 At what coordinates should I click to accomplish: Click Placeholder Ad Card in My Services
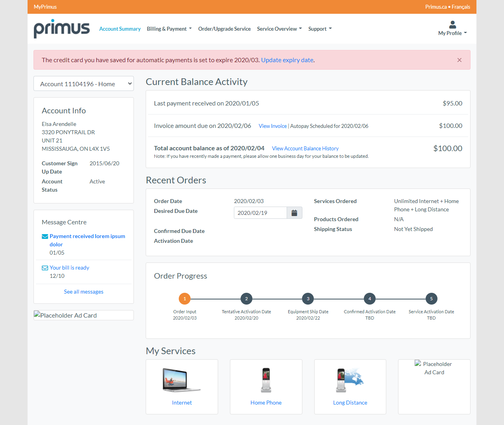(x=434, y=368)
